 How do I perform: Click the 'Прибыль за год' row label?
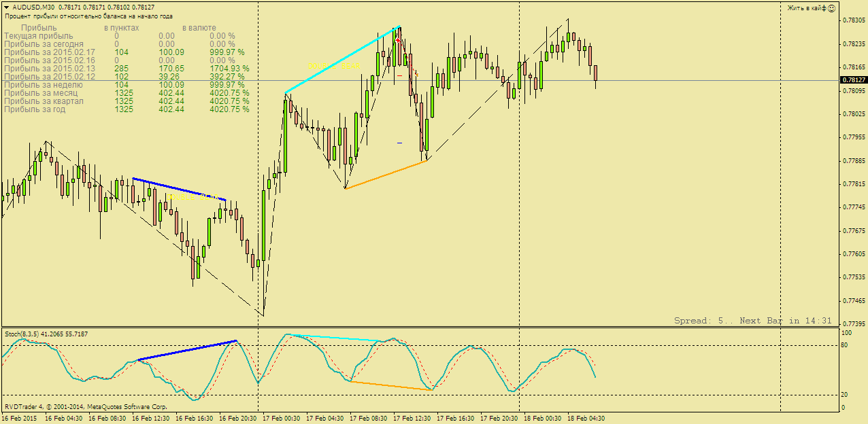coord(35,109)
